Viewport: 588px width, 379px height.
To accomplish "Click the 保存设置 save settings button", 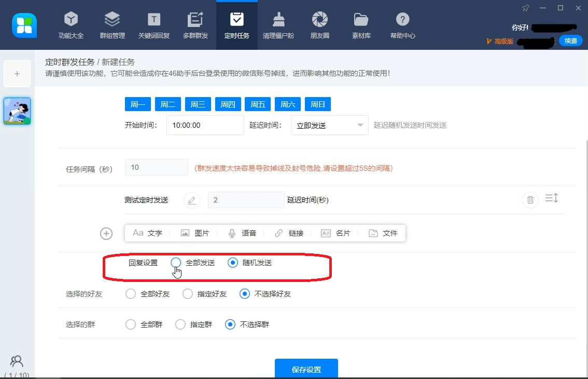I will [x=306, y=369].
